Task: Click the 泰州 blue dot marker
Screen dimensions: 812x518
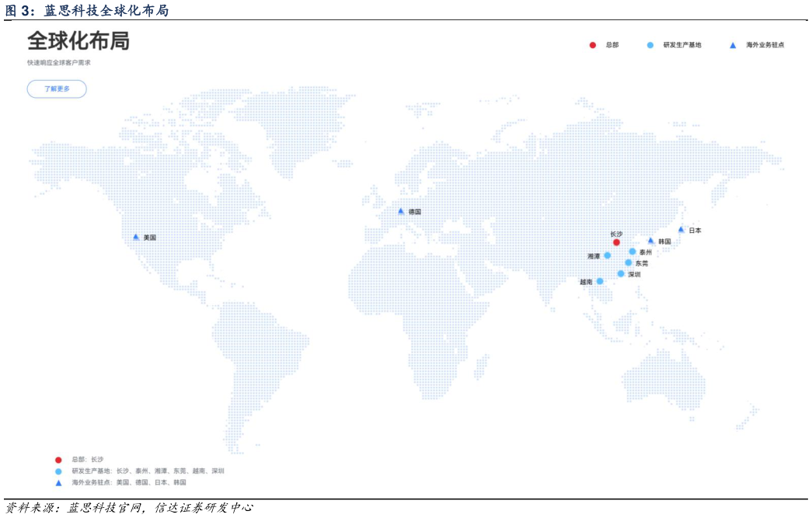Action: click(633, 252)
